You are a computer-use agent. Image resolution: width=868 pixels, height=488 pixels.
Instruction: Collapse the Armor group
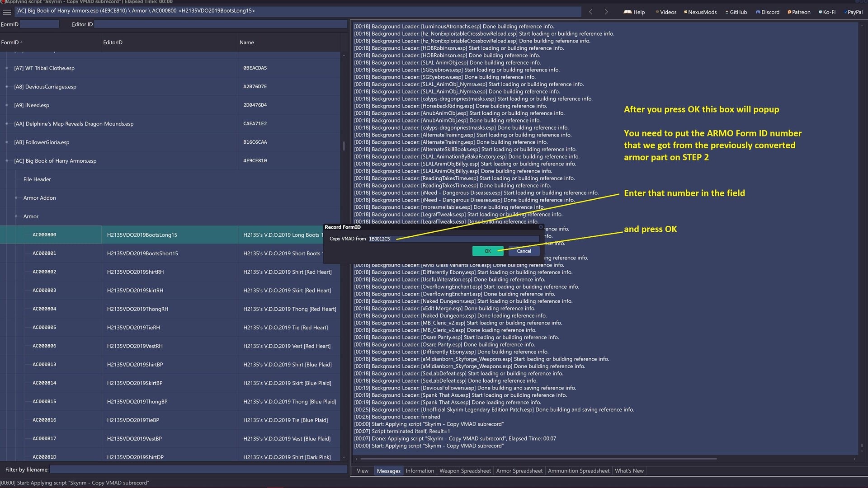pos(16,216)
